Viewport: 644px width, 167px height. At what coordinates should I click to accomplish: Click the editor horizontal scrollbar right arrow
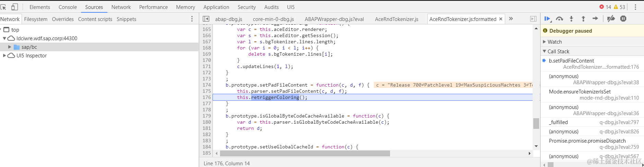[x=530, y=153]
